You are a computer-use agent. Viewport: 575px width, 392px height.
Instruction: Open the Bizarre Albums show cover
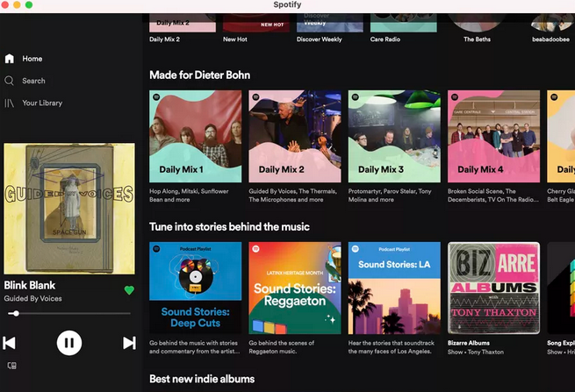[x=493, y=288]
